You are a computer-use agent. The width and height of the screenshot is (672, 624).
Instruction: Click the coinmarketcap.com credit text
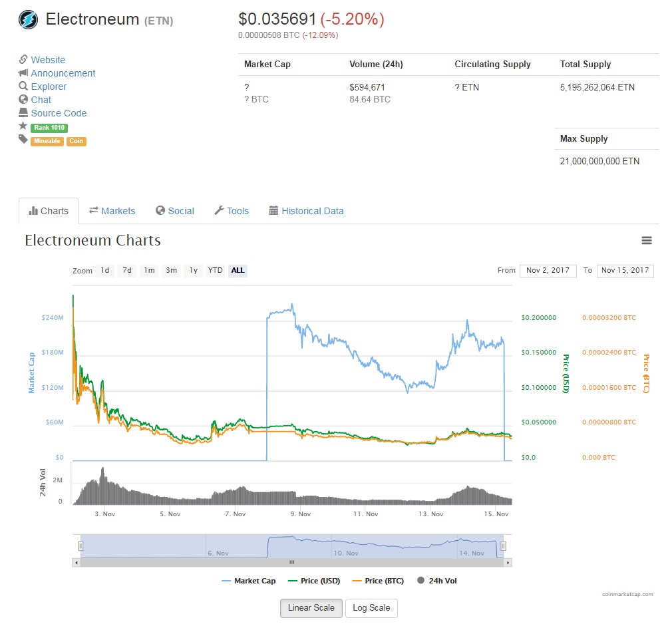[627, 594]
